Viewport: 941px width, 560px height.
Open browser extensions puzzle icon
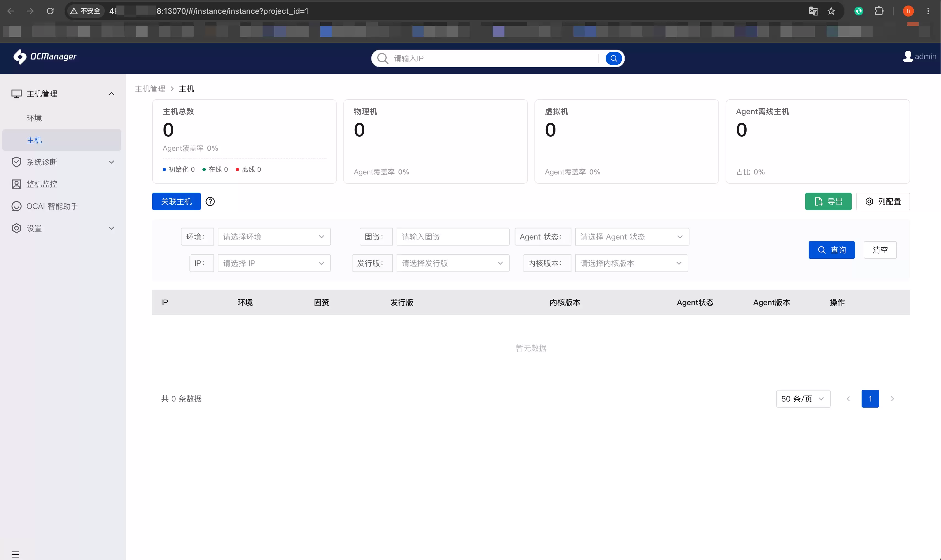pyautogui.click(x=879, y=11)
